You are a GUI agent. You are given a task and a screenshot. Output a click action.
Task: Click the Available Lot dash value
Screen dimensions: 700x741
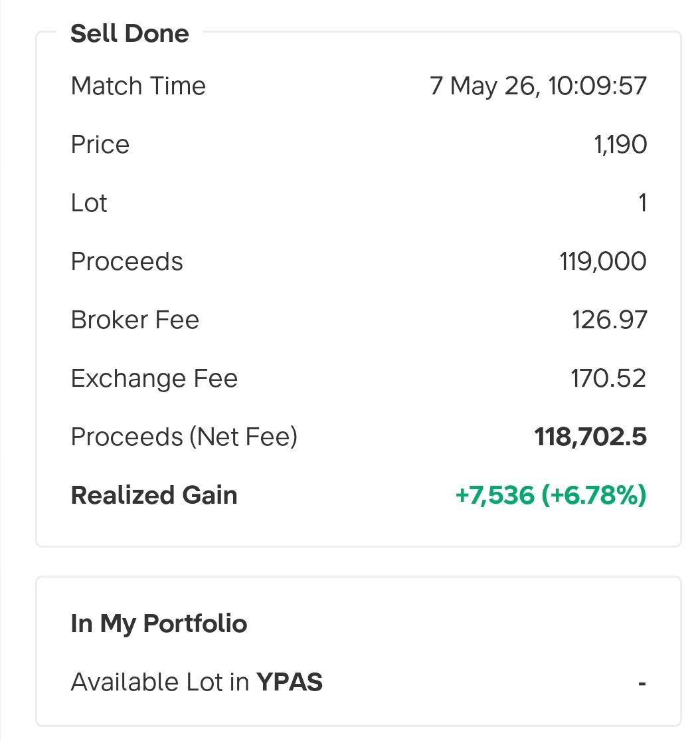(x=642, y=683)
